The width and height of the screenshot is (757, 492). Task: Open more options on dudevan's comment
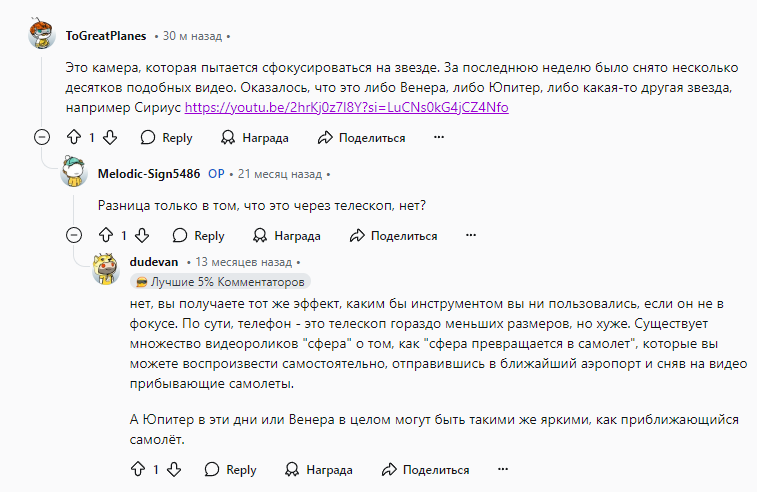503,469
